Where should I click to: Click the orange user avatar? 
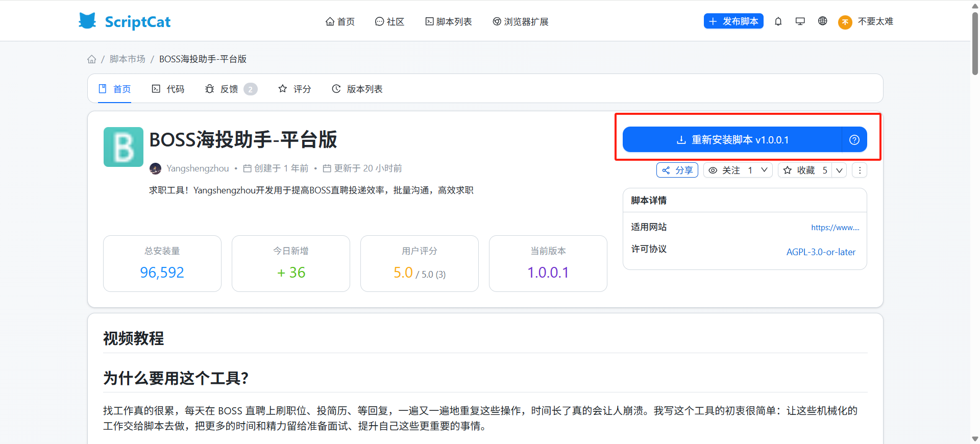(x=845, y=22)
